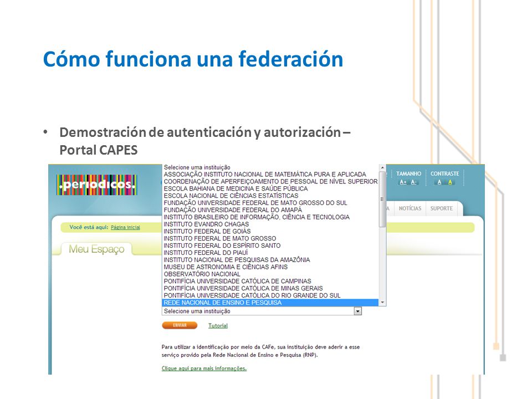The height and width of the screenshot is (399, 532).
Task: Choose Instituto Federal de Goiás
Action: (270, 232)
